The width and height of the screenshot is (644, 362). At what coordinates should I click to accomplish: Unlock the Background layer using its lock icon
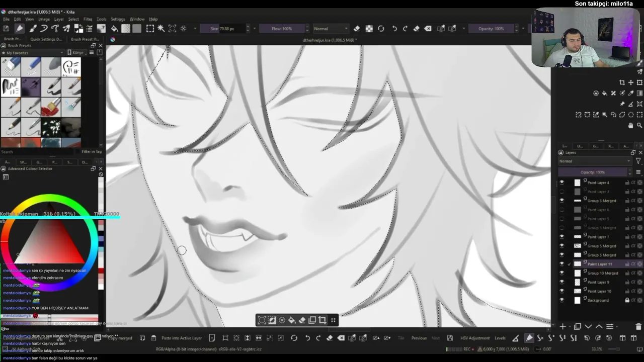click(627, 300)
